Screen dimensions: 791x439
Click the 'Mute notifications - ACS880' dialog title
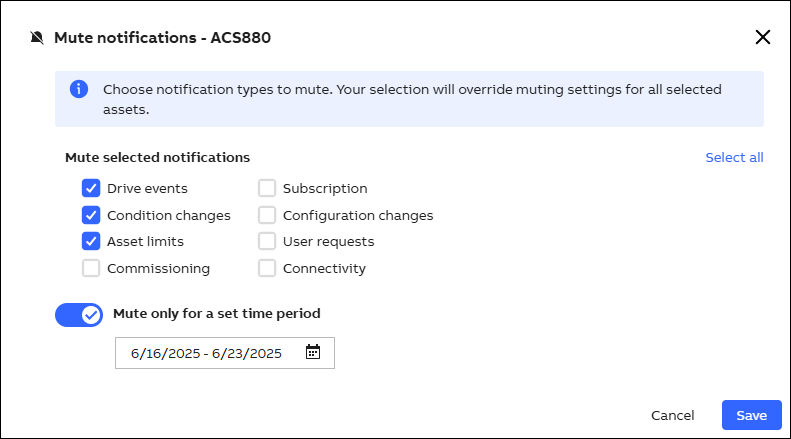[162, 38]
